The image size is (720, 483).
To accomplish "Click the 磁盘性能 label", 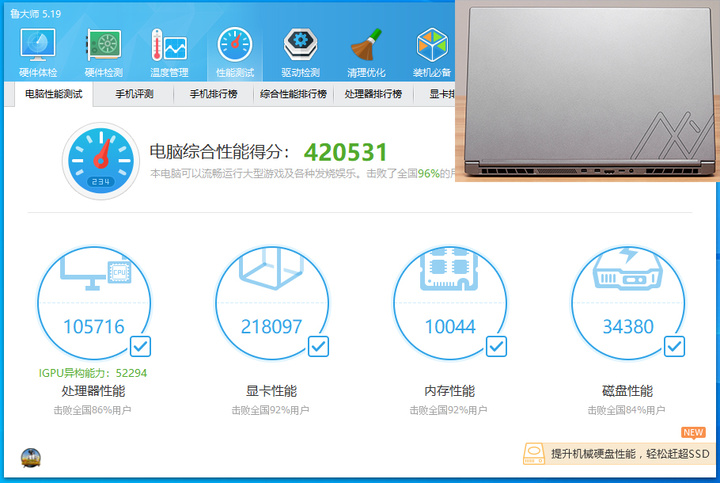I will (x=627, y=391).
